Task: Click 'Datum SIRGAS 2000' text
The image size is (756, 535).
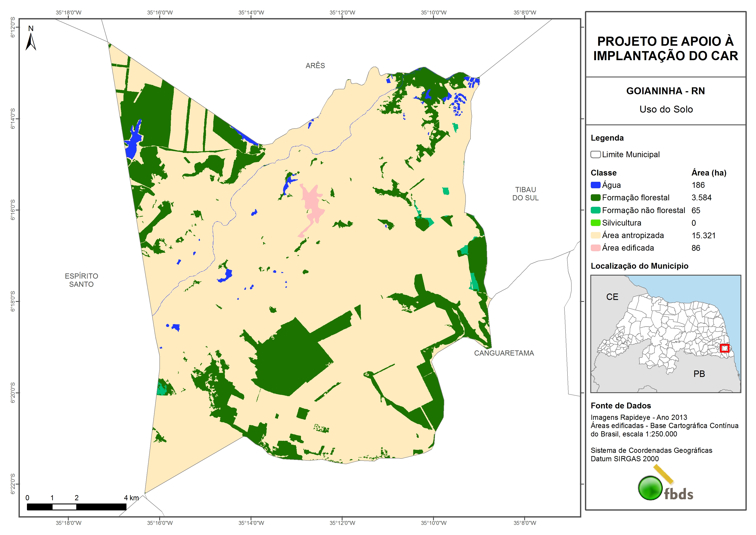Action: 625,459
